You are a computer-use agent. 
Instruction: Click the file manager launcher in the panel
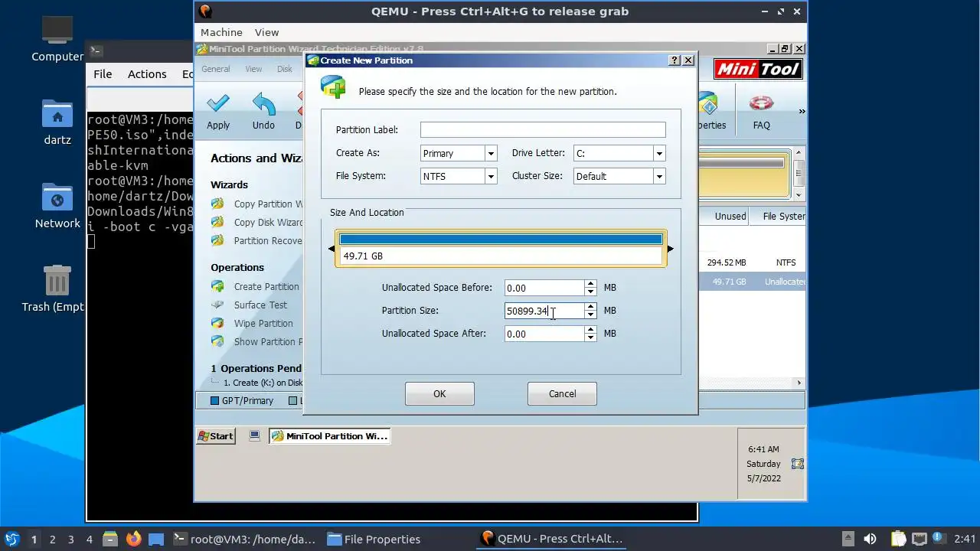[x=109, y=539]
